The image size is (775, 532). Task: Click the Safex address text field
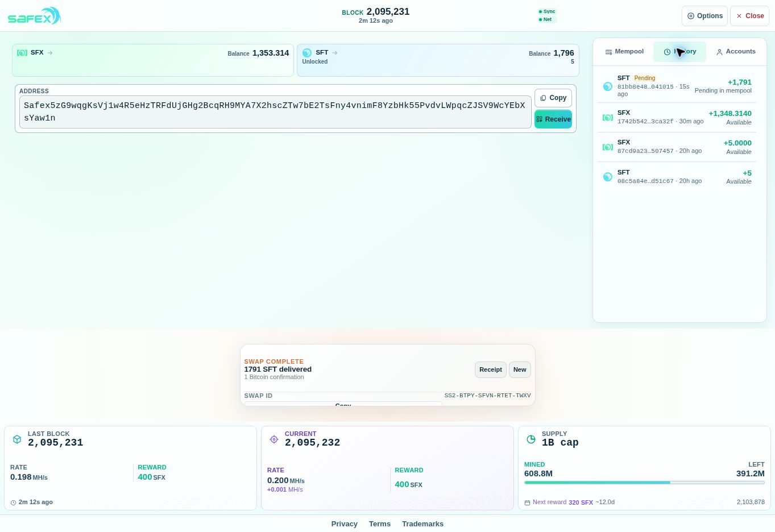(275, 112)
